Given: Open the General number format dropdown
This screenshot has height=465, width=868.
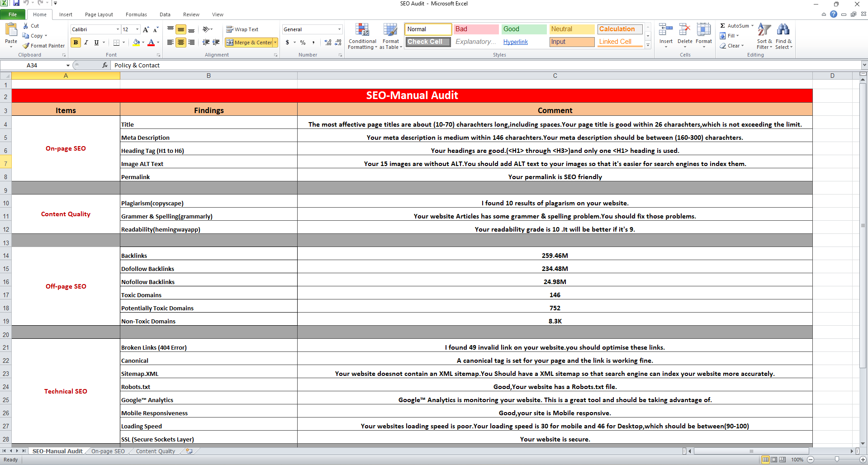Looking at the screenshot, I should pyautogui.click(x=339, y=29).
